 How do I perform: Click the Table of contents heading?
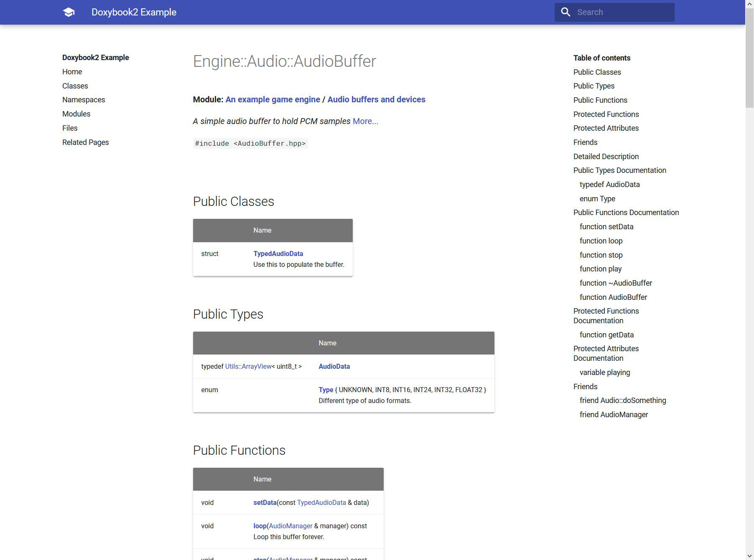point(602,58)
